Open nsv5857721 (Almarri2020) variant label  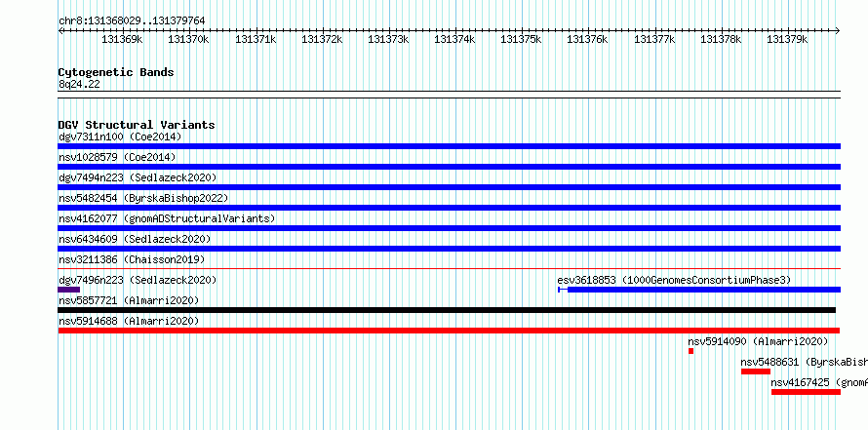(x=129, y=300)
